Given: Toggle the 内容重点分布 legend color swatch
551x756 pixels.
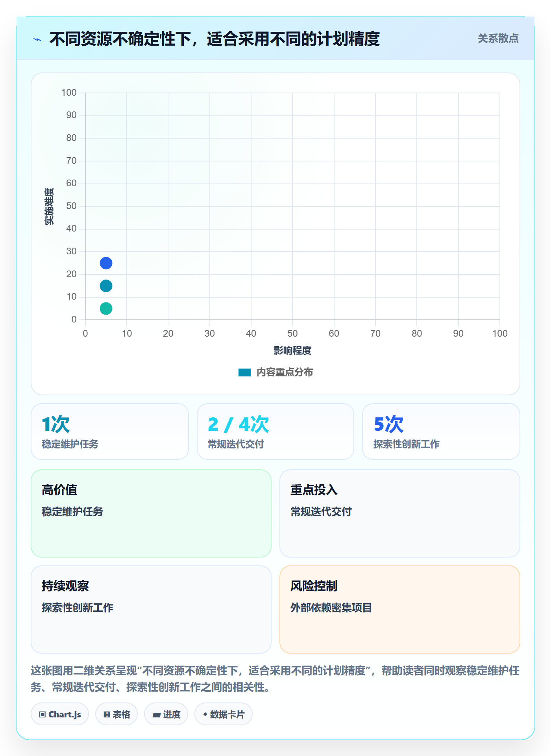Looking at the screenshot, I should coord(245,372).
